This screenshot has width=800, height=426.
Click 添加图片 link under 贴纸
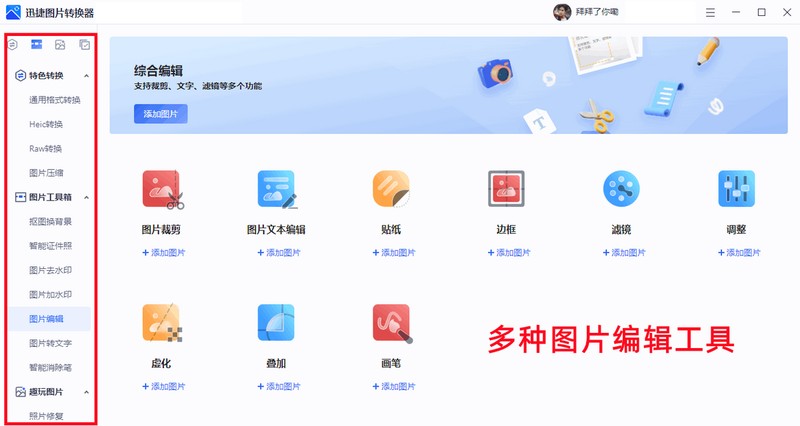(x=394, y=253)
